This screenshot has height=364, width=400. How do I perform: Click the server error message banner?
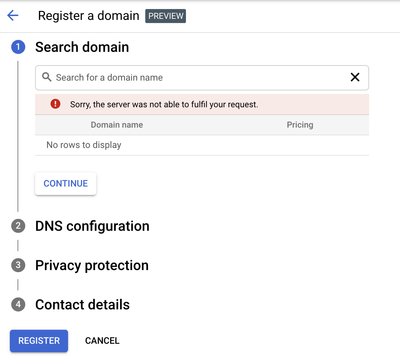point(202,104)
